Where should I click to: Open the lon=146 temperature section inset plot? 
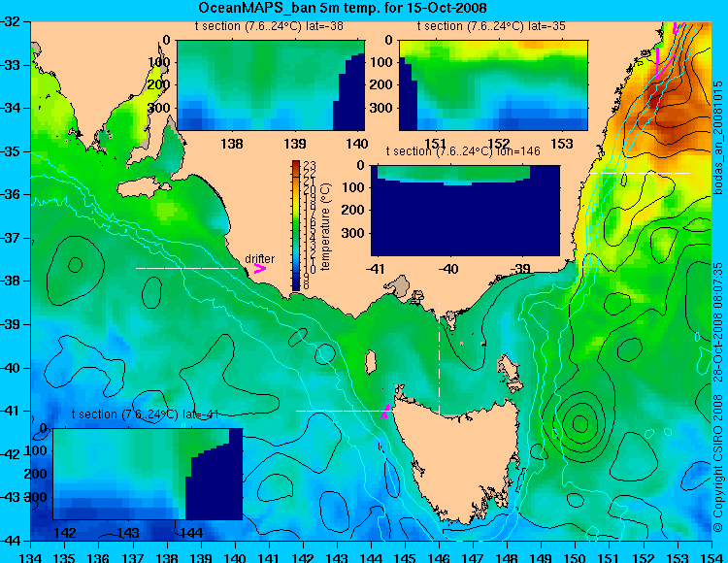coord(465,211)
